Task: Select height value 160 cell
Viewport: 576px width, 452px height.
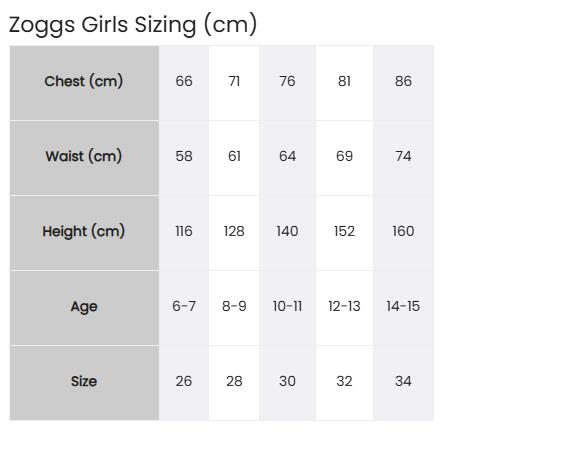Action: pyautogui.click(x=403, y=233)
